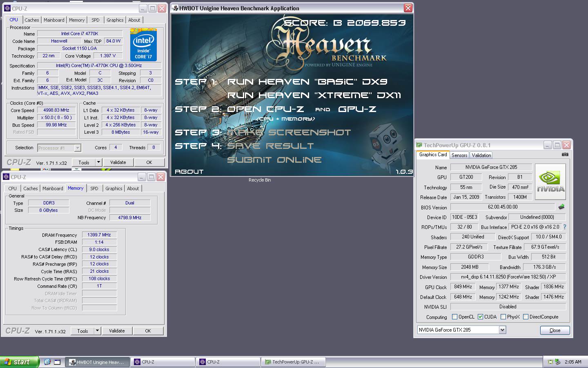Click the BIOS save chip icon in GPU-Z
The width and height of the screenshot is (588, 368).
click(561, 207)
